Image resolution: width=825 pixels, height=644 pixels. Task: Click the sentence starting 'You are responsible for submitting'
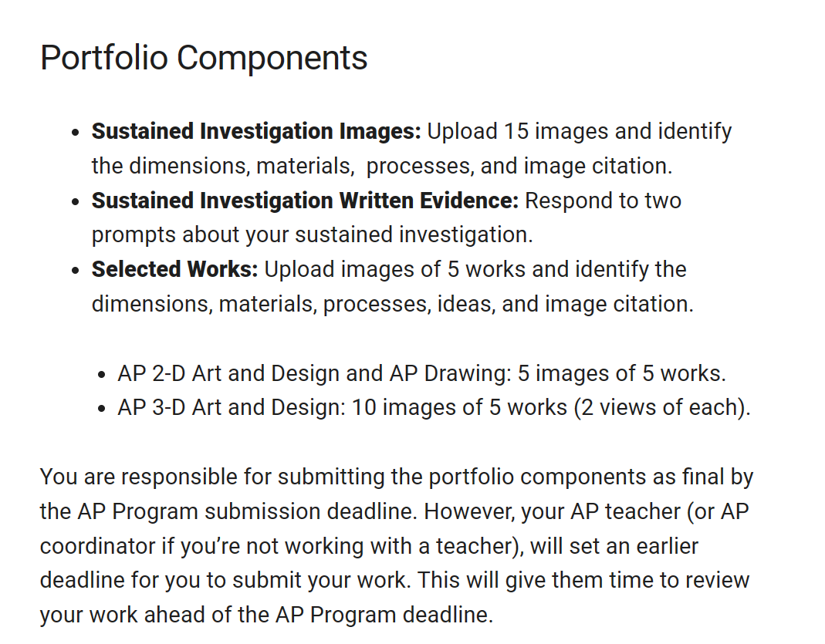[x=396, y=477]
